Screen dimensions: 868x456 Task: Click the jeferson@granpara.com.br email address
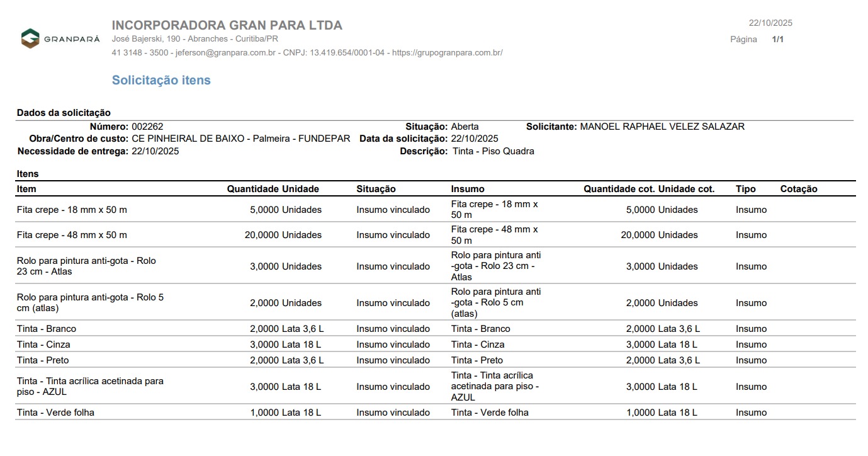(x=225, y=53)
